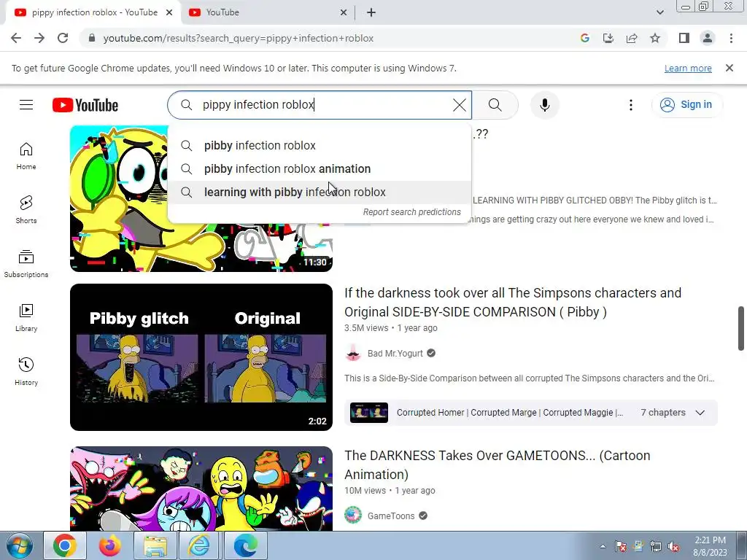747x560 pixels.
Task: Expand the 7 chapters section
Action: [x=672, y=413]
